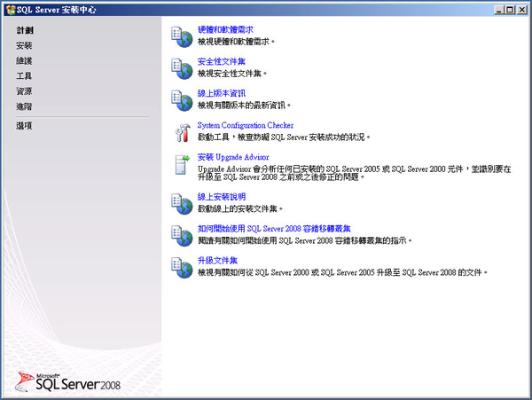Screen dimensions: 532x400
Task: Select 資源 in the left navigation
Action: 24,91
